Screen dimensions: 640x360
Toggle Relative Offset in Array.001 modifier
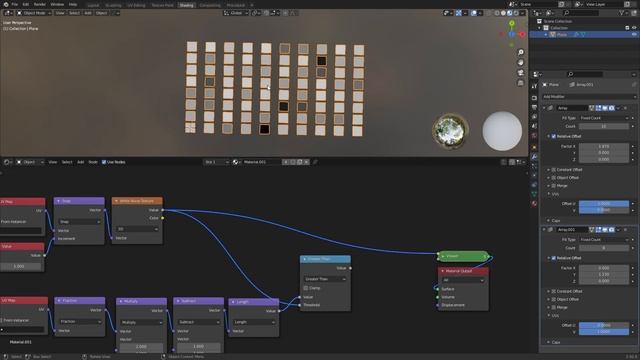pyautogui.click(x=554, y=258)
